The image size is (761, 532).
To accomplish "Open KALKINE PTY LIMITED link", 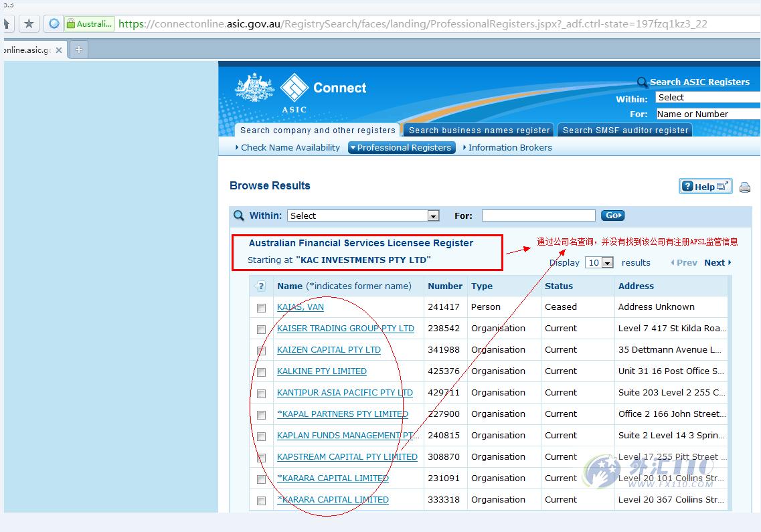I will coord(322,371).
